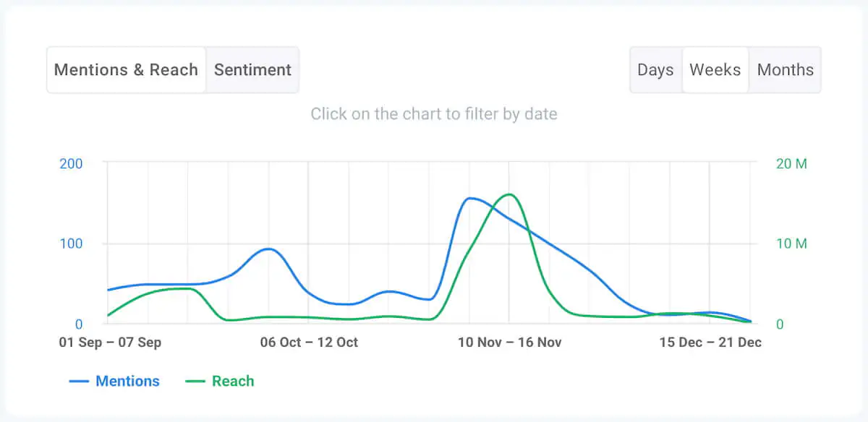Image resolution: width=868 pixels, height=422 pixels.
Task: Click the green Reach legend line icon
Action: click(196, 381)
